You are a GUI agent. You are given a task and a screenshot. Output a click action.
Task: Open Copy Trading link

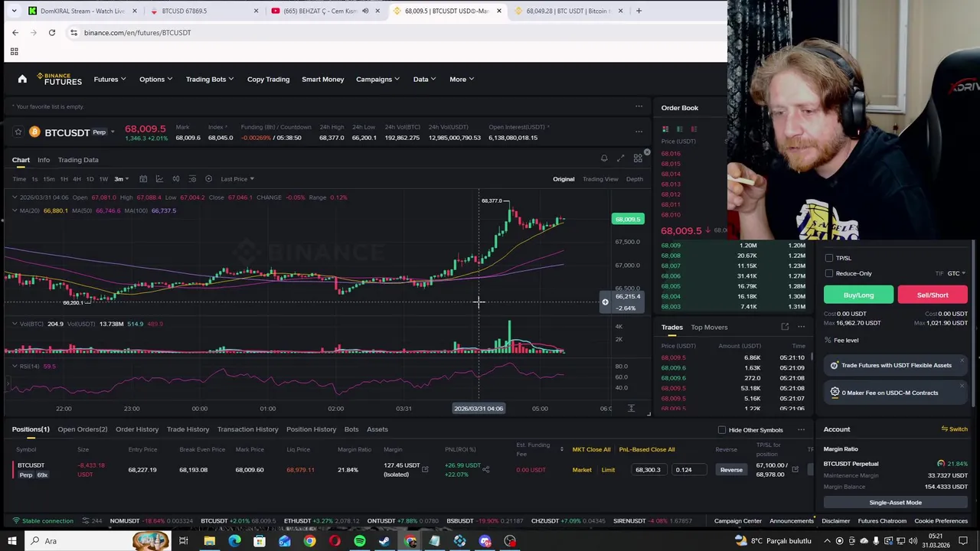pyautogui.click(x=268, y=79)
